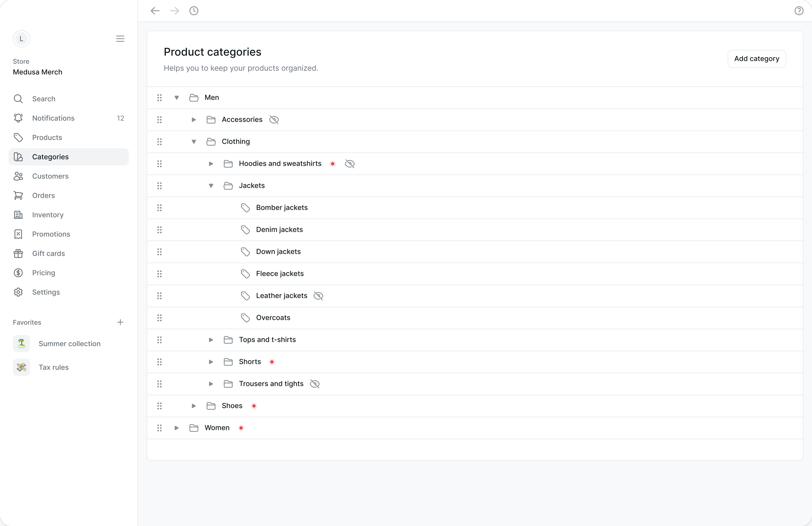Click the user avatar labeled L
812x526 pixels.
(x=21, y=39)
